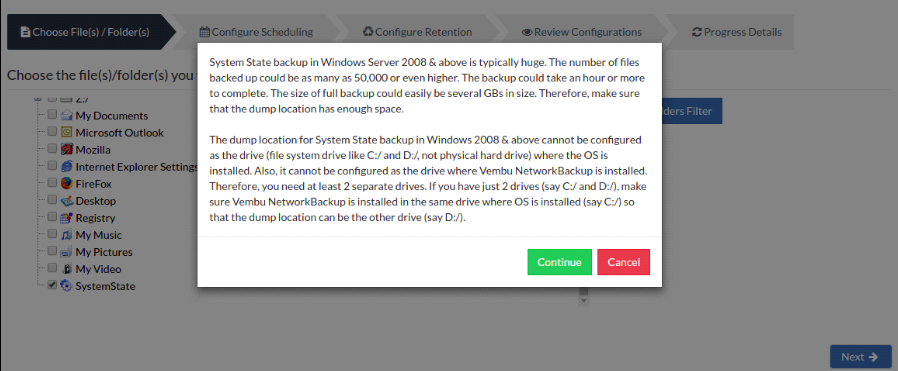The height and width of the screenshot is (371, 898).
Task: Click the Internet Explorer Settings icon
Action: (67, 167)
